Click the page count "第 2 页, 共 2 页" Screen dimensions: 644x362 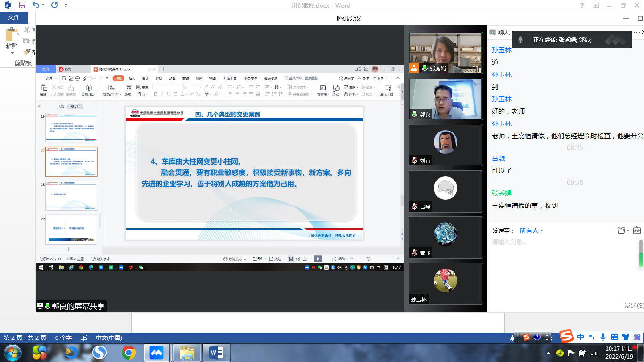(x=25, y=337)
